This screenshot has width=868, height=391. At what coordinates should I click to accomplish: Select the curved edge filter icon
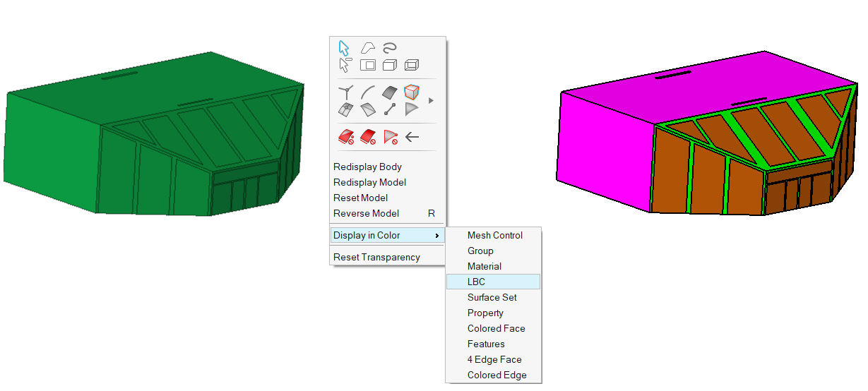(x=368, y=92)
